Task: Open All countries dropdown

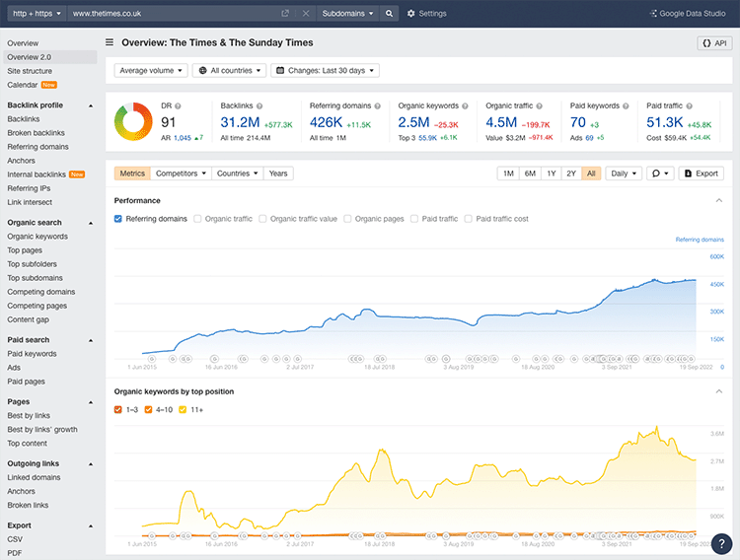Action: click(x=229, y=71)
